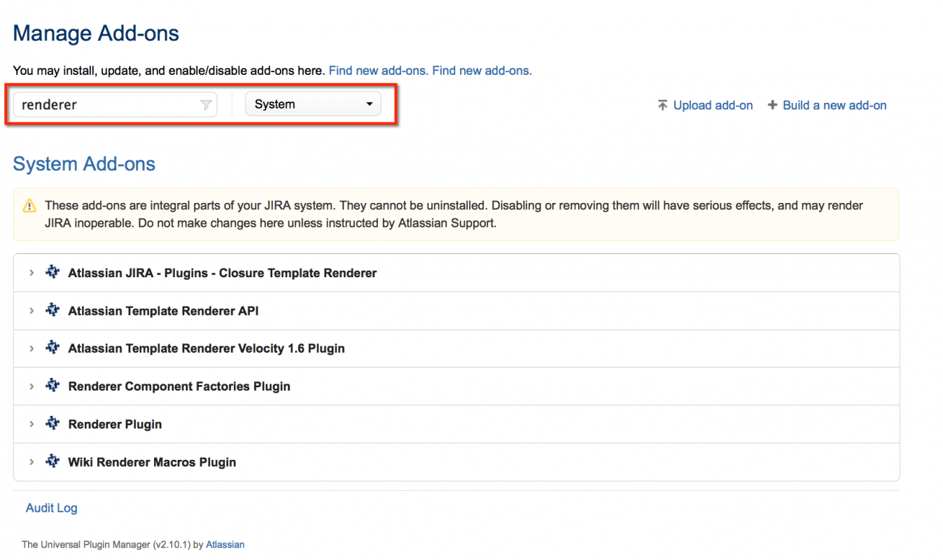The width and height of the screenshot is (943, 560).
Task: Click the plugin icon beside Atlassian Template Renderer API
Action: coord(53,310)
